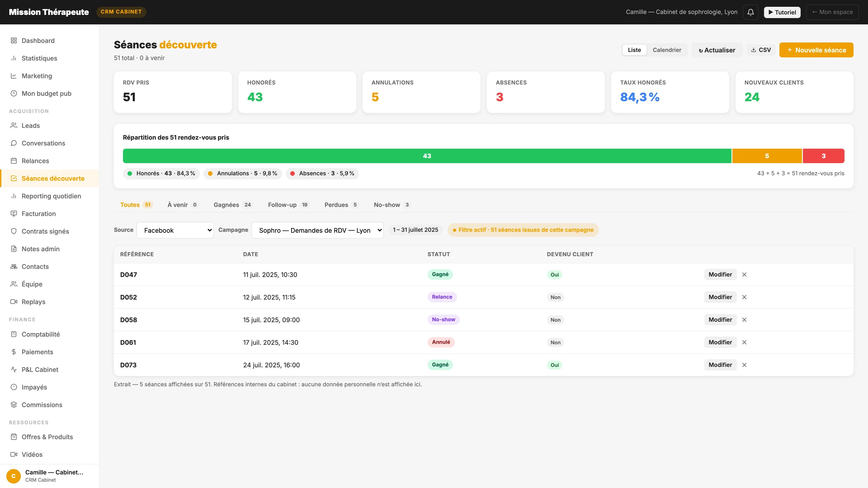
Task: Open Comptabilité page
Action: click(50, 334)
